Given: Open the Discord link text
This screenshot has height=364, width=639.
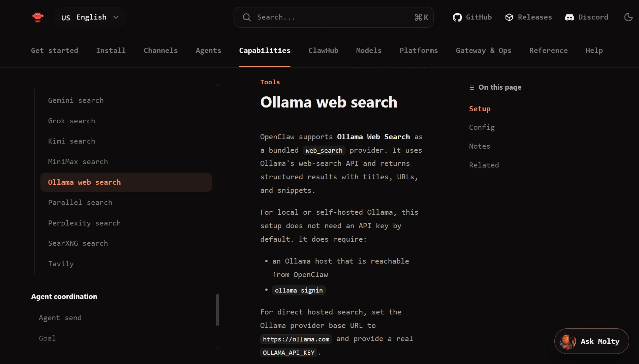Looking at the screenshot, I should pyautogui.click(x=593, y=17).
